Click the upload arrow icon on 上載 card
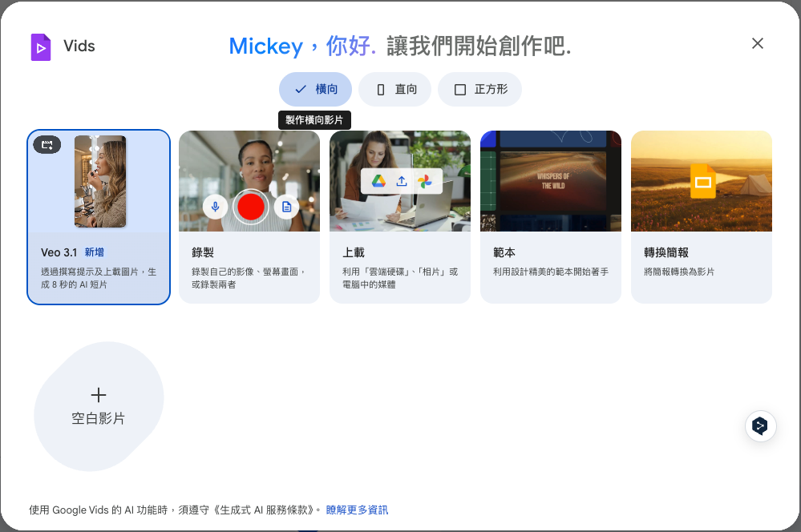The width and height of the screenshot is (801, 532). [400, 181]
